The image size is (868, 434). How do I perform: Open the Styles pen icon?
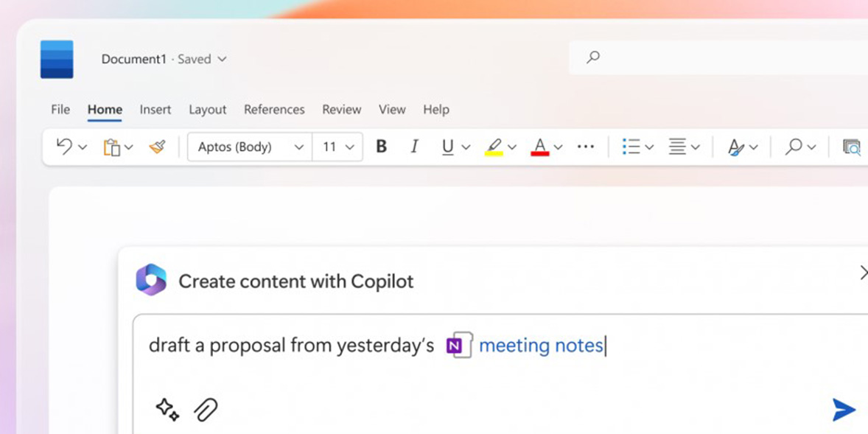735,147
